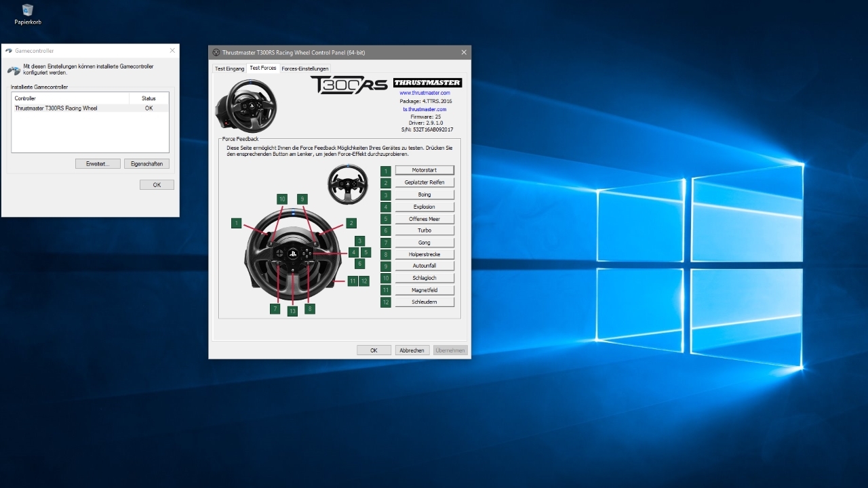The image size is (868, 488).
Task: Trigger the Autounfall effect
Action: tap(425, 266)
